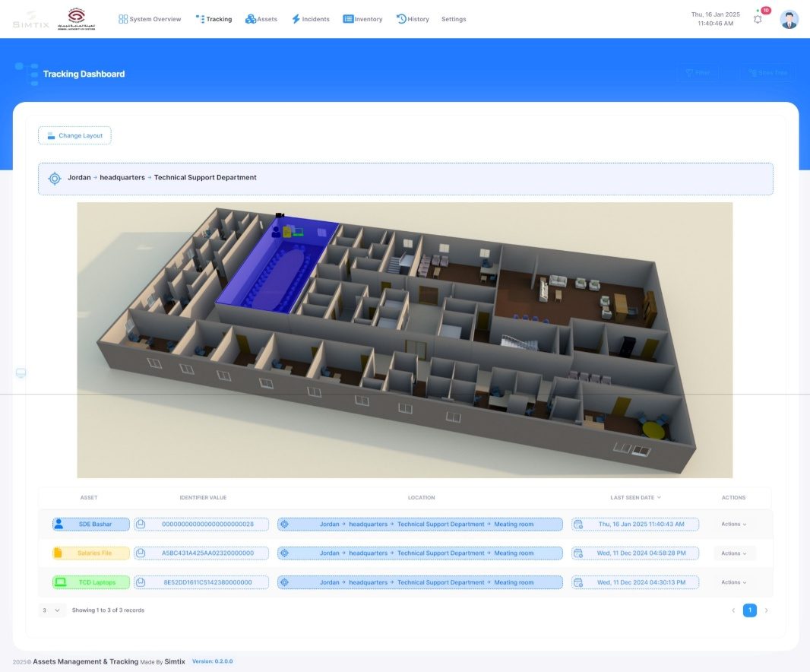Click the IDENTIFIER VALUE column header
This screenshot has height=672, width=810.
[203, 497]
